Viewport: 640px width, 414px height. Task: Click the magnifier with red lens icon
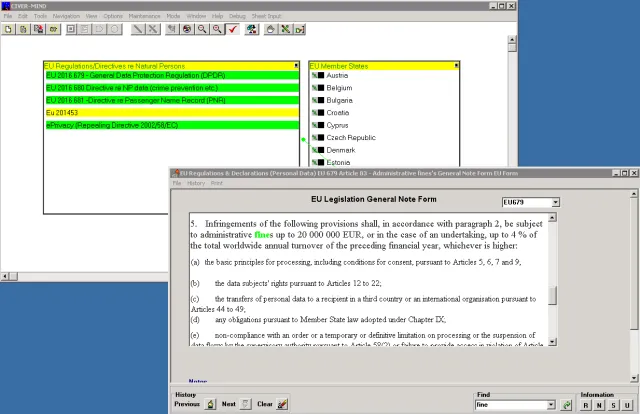(217, 29)
